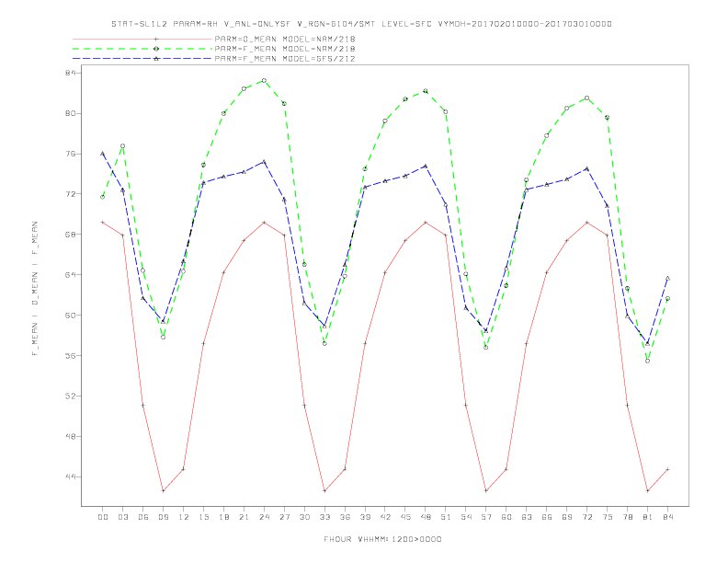Click x-axis forecast hour label 09
The image size is (728, 563).
tap(163, 517)
